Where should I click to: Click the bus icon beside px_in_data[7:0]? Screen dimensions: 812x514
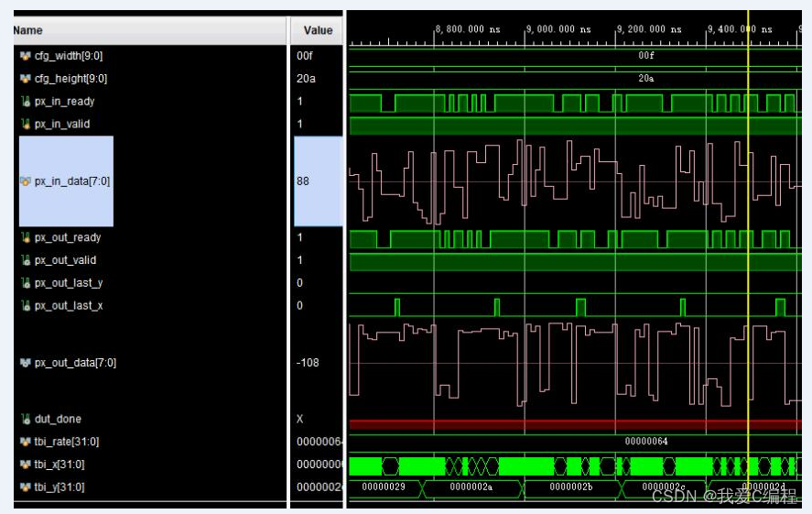[25, 181]
